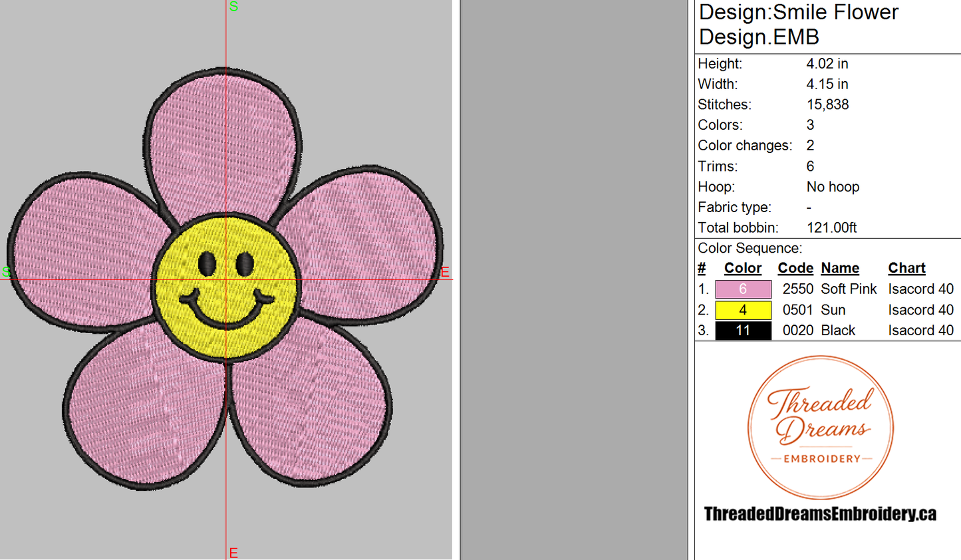Image resolution: width=961 pixels, height=560 pixels.
Task: Click the green 'S' start marker at top
Action: point(233,7)
